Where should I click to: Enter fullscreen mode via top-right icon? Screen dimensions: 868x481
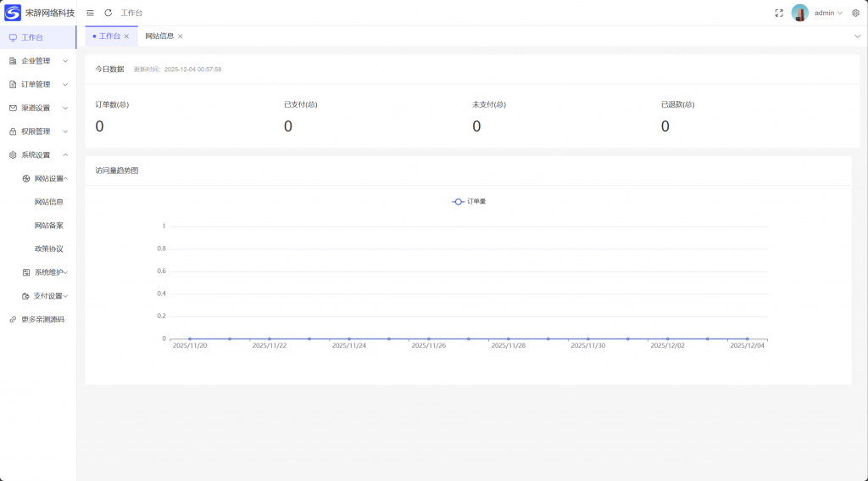click(779, 13)
